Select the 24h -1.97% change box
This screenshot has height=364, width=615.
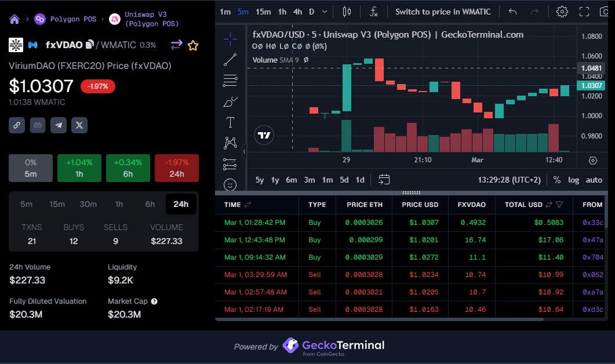click(x=176, y=168)
